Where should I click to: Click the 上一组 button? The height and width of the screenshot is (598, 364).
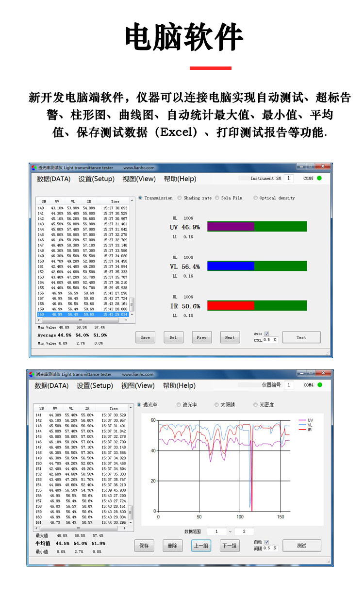point(201,546)
